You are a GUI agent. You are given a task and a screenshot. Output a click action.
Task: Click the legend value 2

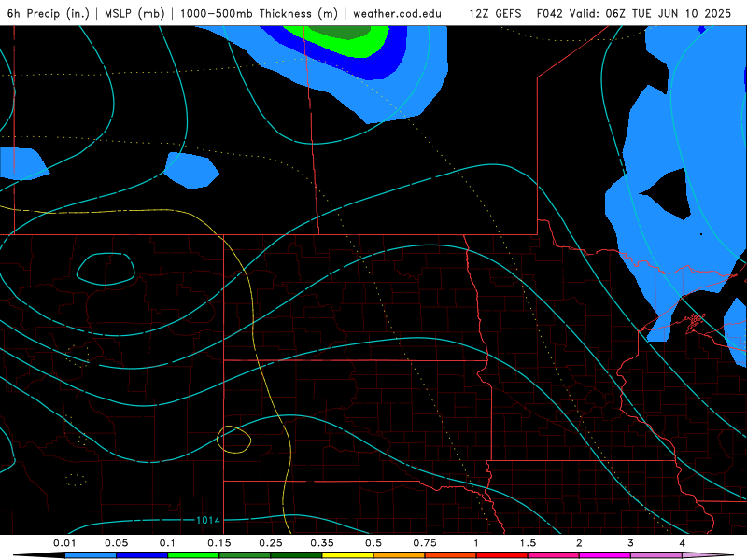[579, 543]
